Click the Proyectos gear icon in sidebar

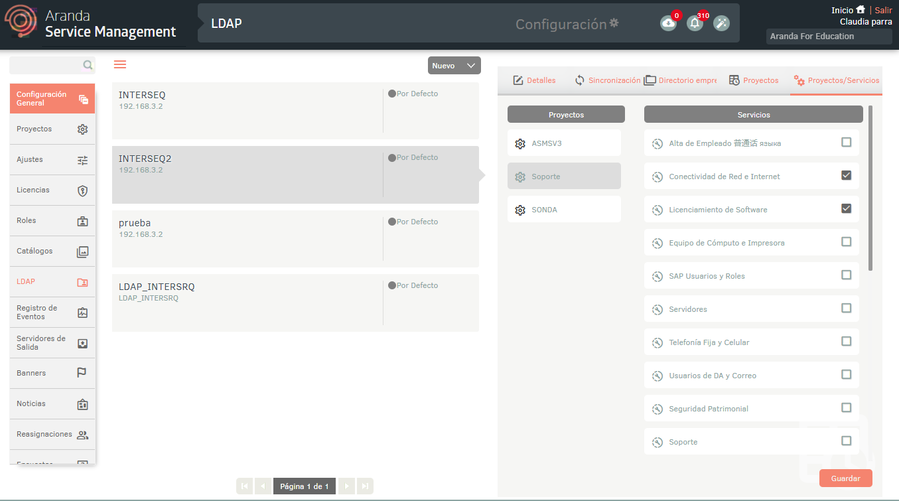coord(83,130)
